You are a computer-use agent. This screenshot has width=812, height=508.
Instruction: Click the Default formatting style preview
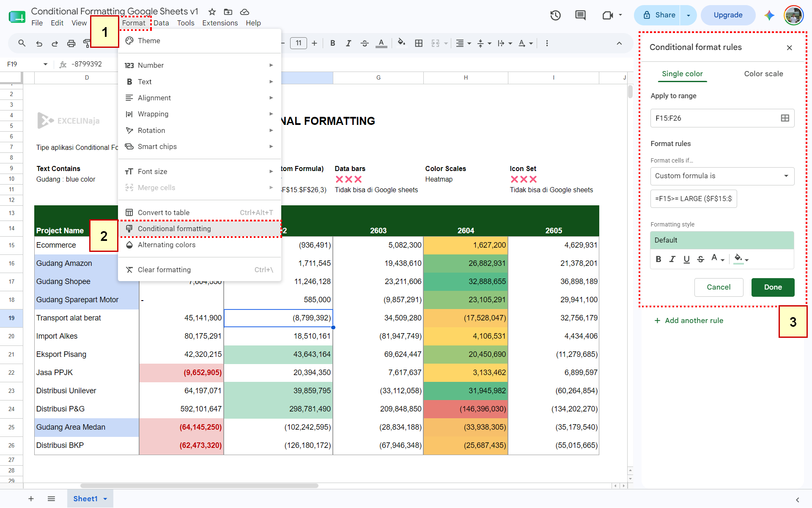pyautogui.click(x=722, y=240)
